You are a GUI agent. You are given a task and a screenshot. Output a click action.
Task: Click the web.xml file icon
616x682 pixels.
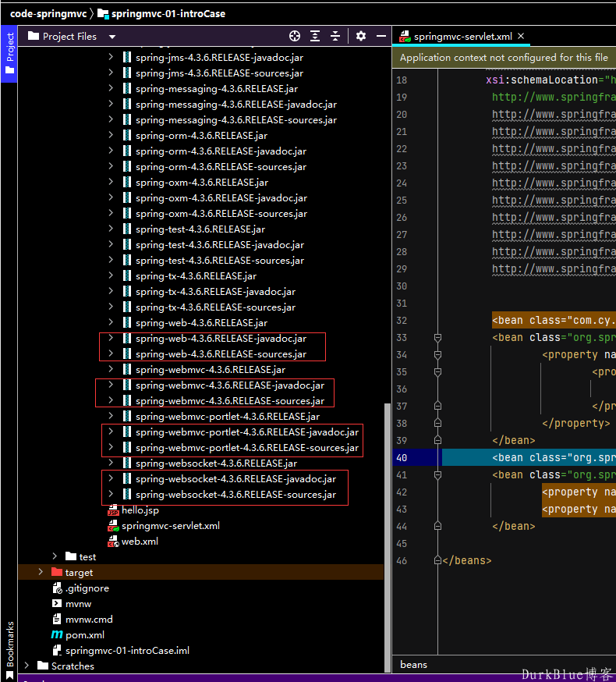(114, 541)
